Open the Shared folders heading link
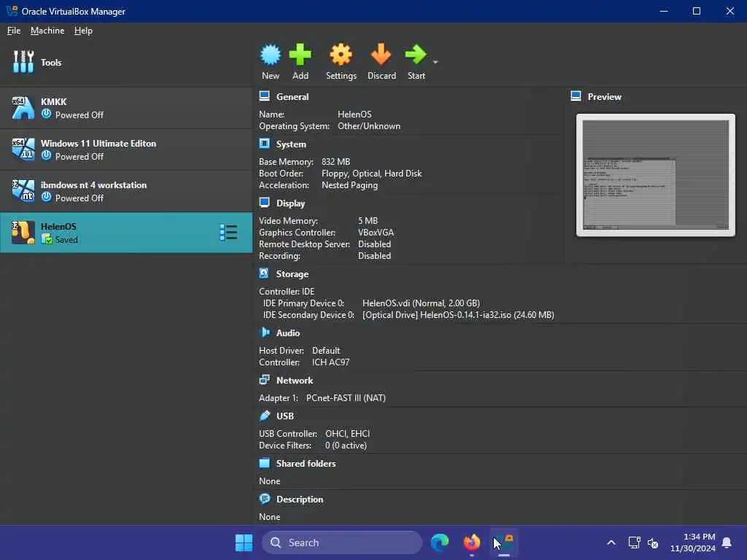747x560 pixels. (306, 463)
